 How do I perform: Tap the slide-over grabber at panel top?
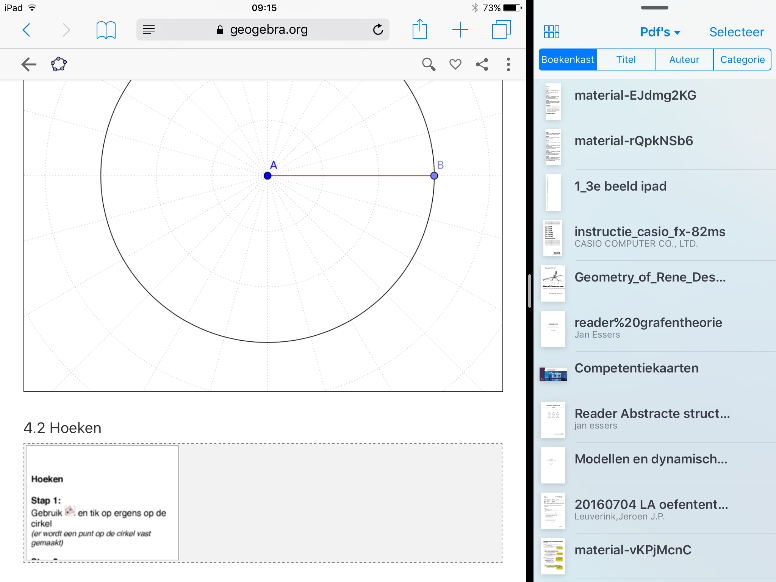point(654,7)
